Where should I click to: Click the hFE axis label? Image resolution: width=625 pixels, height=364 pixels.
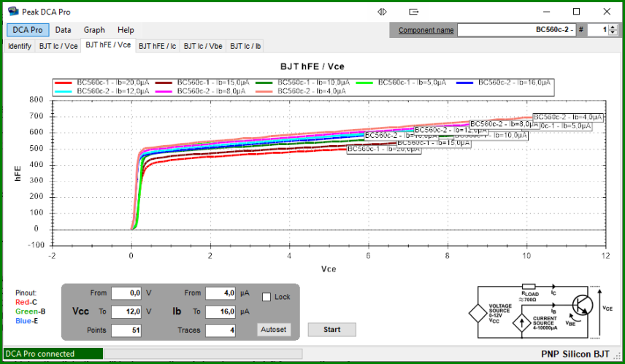[18, 174]
